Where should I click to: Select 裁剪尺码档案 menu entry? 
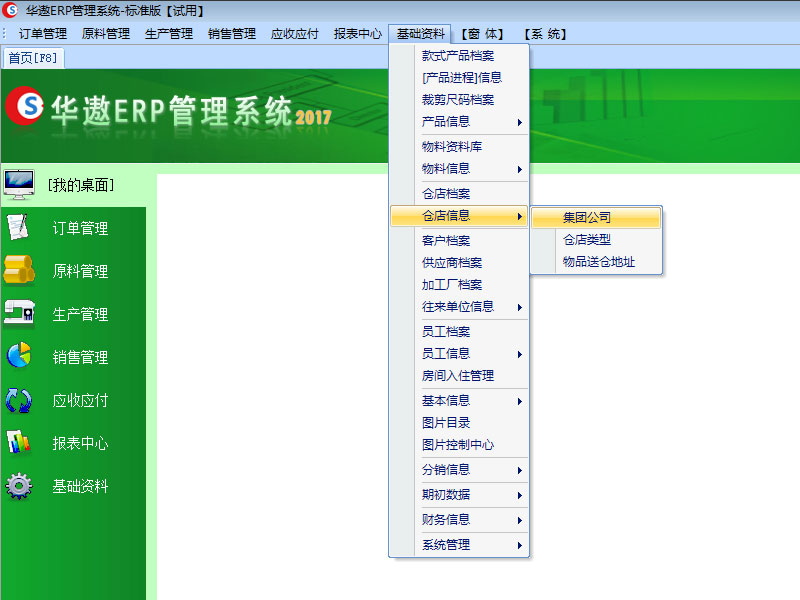pos(459,99)
